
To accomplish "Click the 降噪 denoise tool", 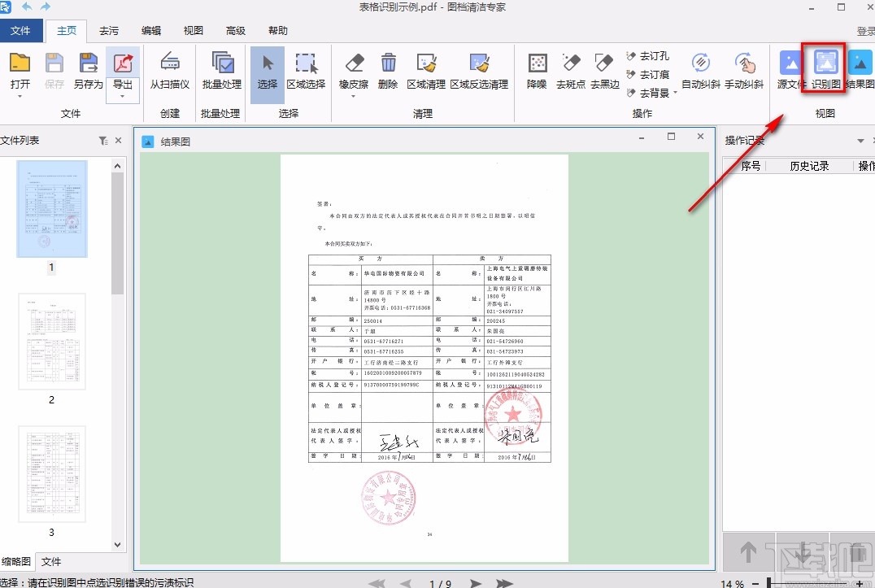I will [537, 70].
